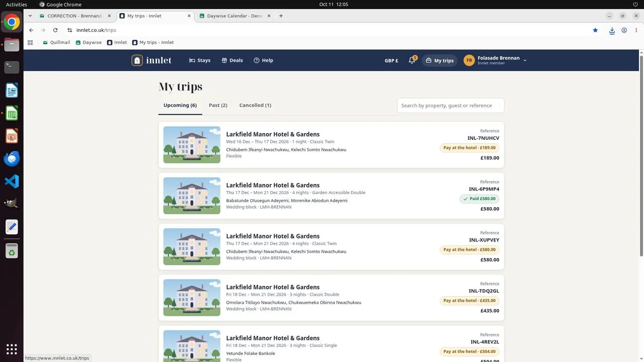Open the text editor in the dock
The width and height of the screenshot is (644, 362).
click(x=12, y=227)
